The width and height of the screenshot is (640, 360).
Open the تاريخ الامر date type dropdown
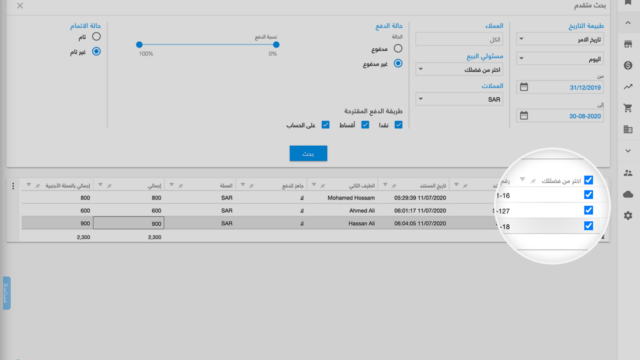tap(560, 40)
